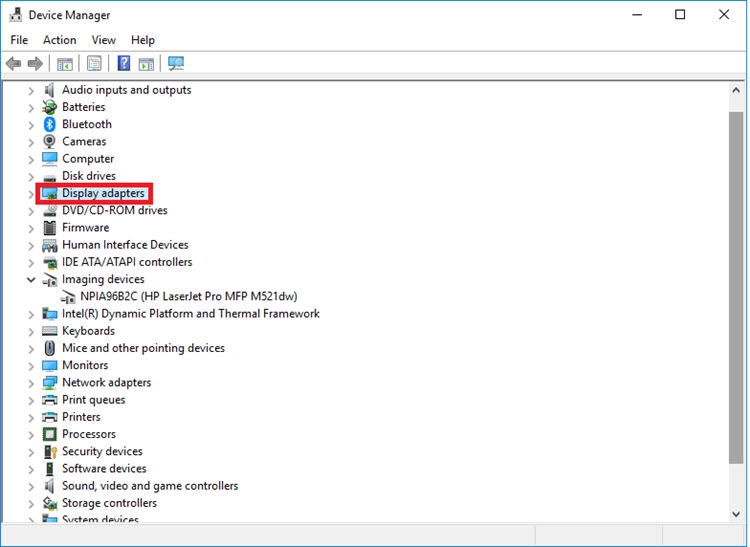
Task: Click Scan for hardware changes monitor icon
Action: pos(176,63)
